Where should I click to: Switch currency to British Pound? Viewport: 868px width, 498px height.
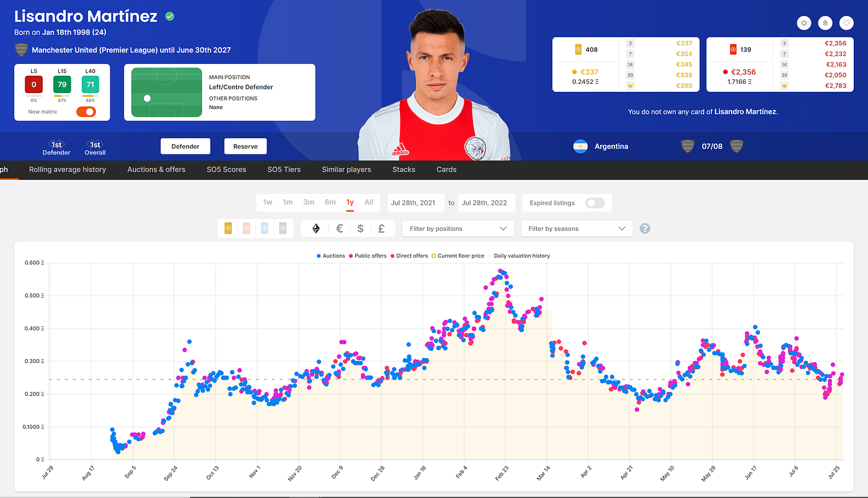[x=381, y=228]
